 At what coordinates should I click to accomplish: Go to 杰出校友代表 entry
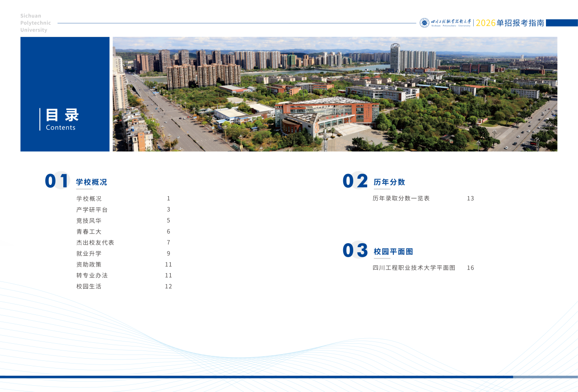[x=95, y=243]
